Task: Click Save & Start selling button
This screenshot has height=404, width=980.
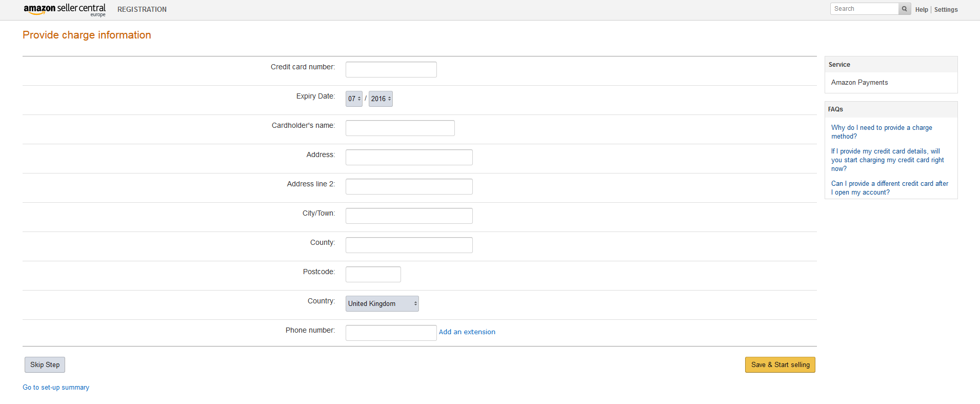Action: tap(780, 364)
